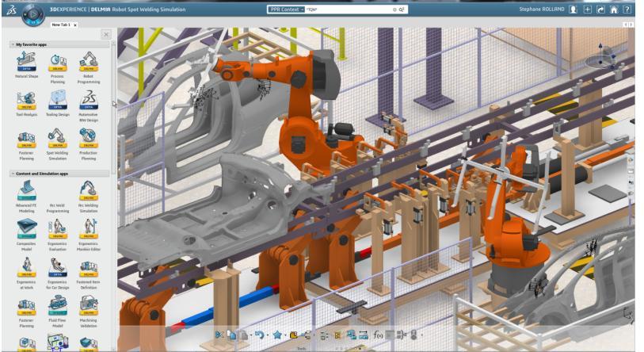Screen dimensions: 644x352
Task: Click the measure distance icon in bottom toolbar
Action: 364,335
